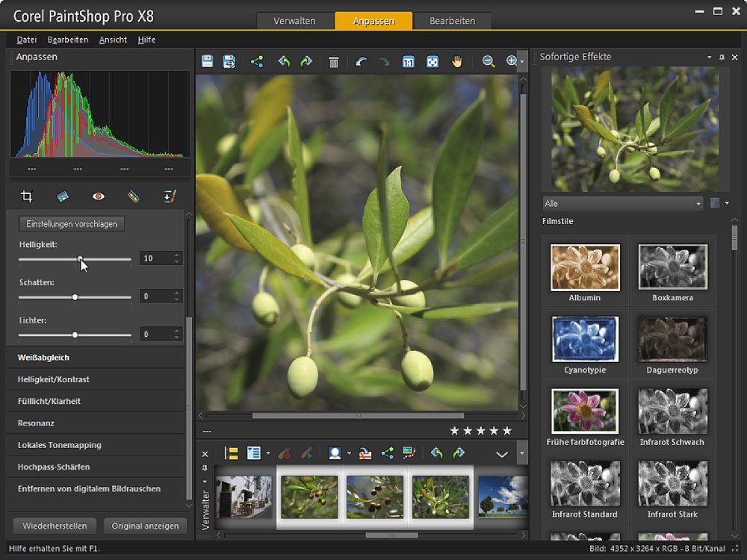Select the Red eye removal tool

tap(98, 196)
